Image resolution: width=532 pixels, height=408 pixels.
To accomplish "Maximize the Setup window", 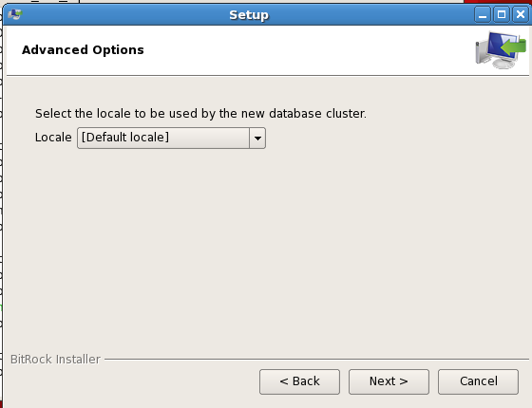I will [502, 15].
